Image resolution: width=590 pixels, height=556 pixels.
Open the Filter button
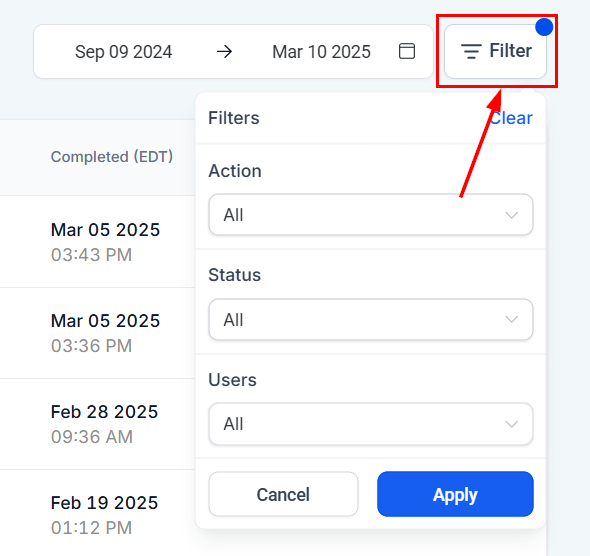495,51
